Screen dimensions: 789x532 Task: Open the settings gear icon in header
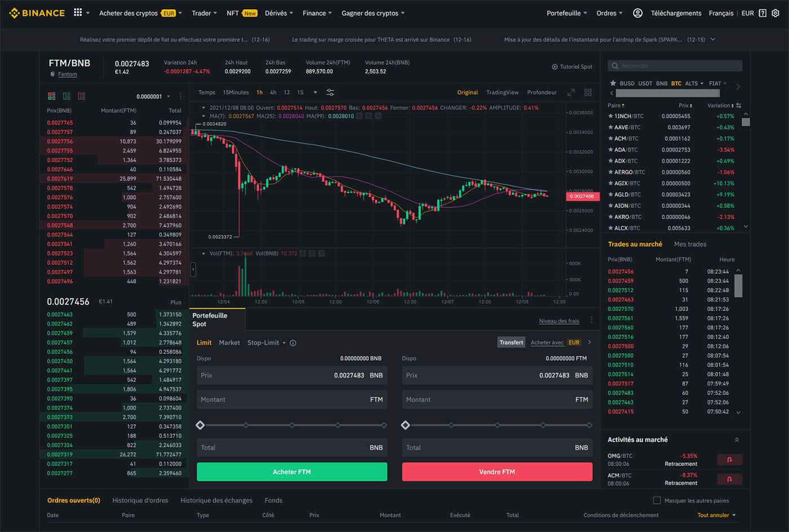click(x=775, y=13)
